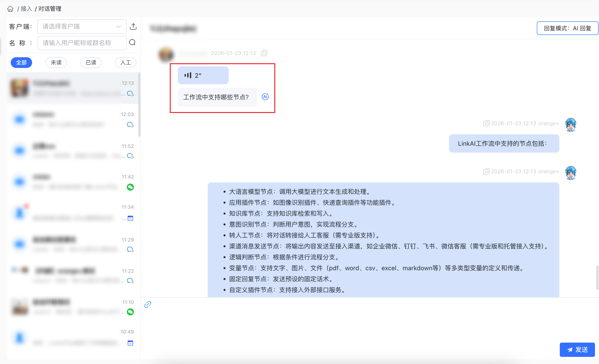Click the 发送 send button
This screenshot has height=364, width=599.
tap(577, 350)
